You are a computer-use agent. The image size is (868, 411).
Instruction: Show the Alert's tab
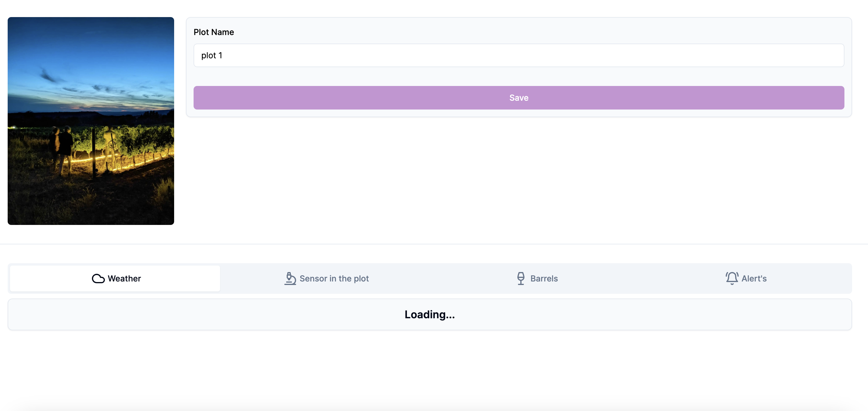pos(754,279)
